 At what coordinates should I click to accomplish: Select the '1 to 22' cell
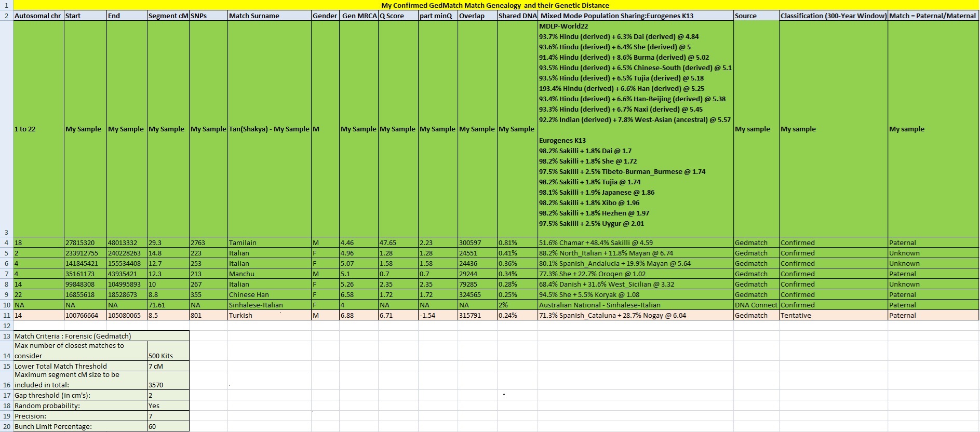click(x=38, y=129)
